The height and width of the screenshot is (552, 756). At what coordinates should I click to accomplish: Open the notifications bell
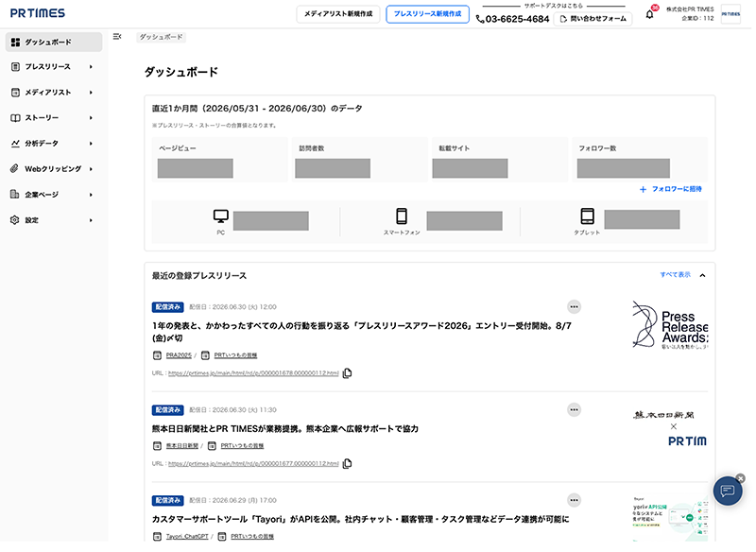click(650, 15)
